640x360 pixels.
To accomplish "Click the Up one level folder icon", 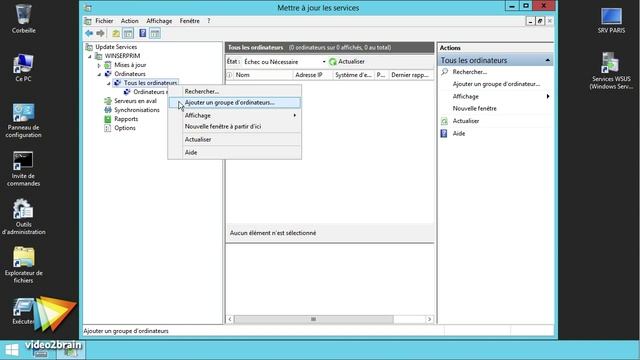I will click(116, 33).
